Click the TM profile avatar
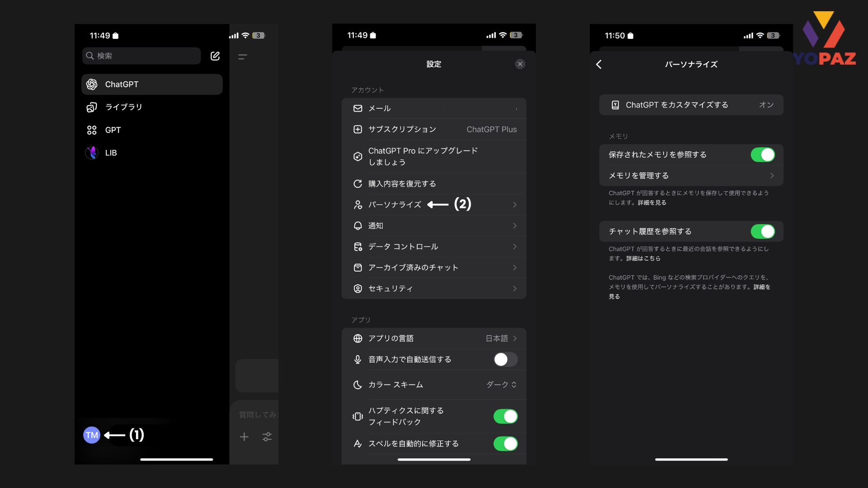868x488 pixels. pyautogui.click(x=92, y=435)
